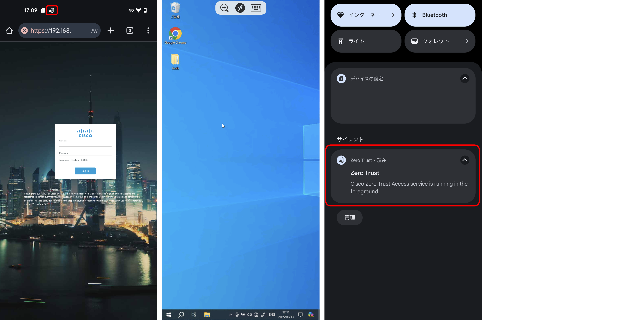Image resolution: width=644 pixels, height=320 pixels.
Task: Open the Action Center notifications icon
Action: 301,315
